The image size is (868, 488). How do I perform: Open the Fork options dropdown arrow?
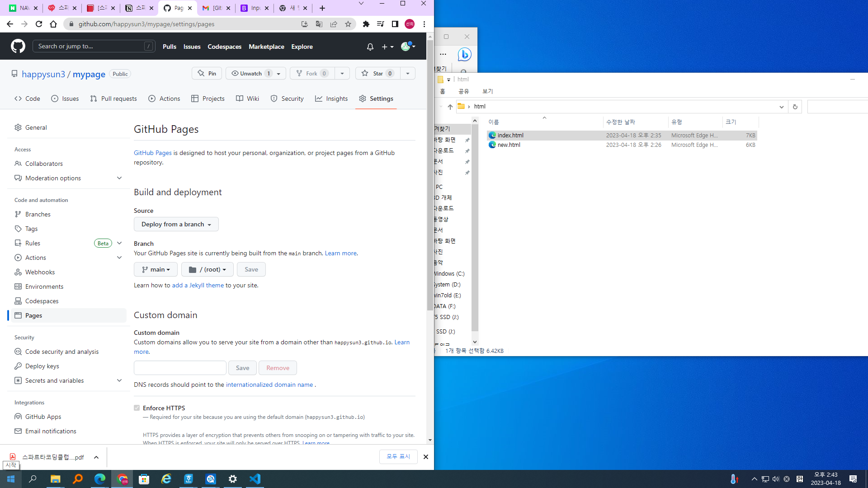click(x=342, y=74)
